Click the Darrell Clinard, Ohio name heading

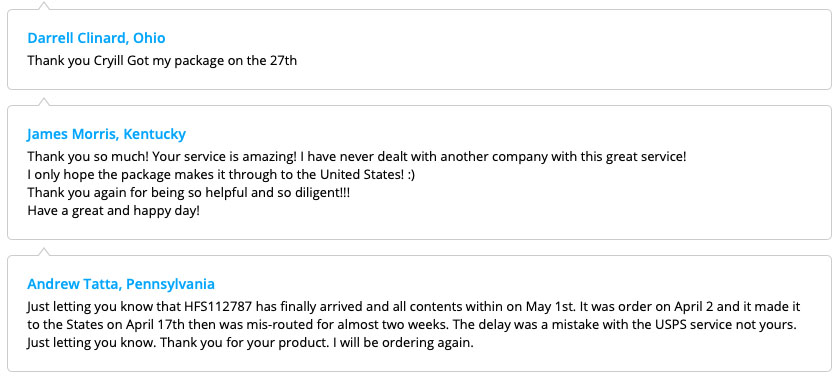tap(96, 38)
